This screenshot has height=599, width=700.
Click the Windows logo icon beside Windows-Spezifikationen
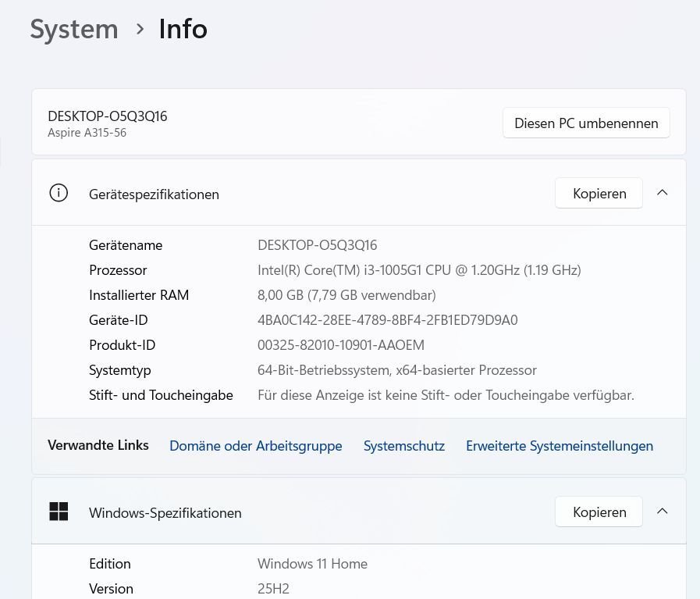(x=59, y=512)
